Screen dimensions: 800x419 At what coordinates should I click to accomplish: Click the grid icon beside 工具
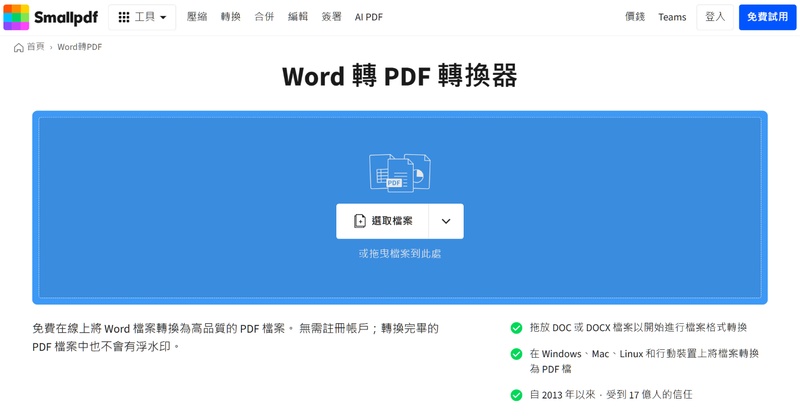click(x=123, y=17)
